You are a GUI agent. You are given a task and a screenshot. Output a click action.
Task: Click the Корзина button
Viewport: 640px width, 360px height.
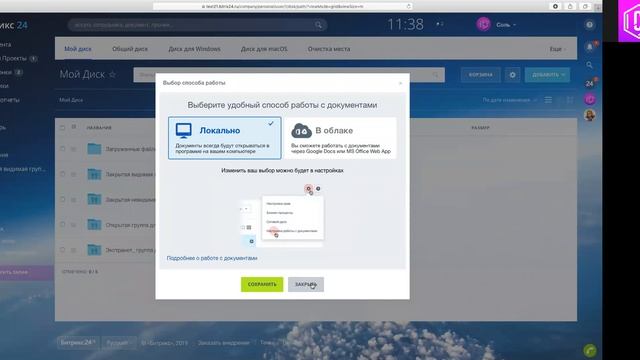(x=480, y=75)
